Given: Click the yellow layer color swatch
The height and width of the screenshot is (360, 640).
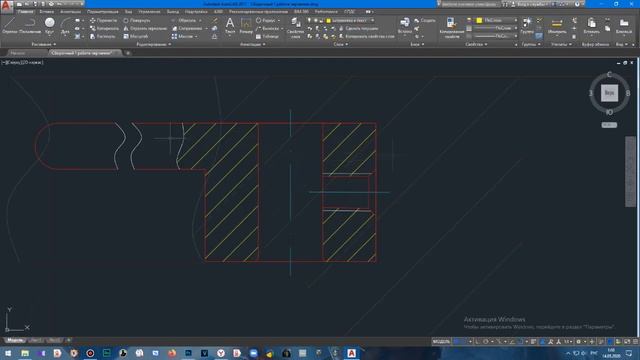Looking at the screenshot, I should point(329,20).
